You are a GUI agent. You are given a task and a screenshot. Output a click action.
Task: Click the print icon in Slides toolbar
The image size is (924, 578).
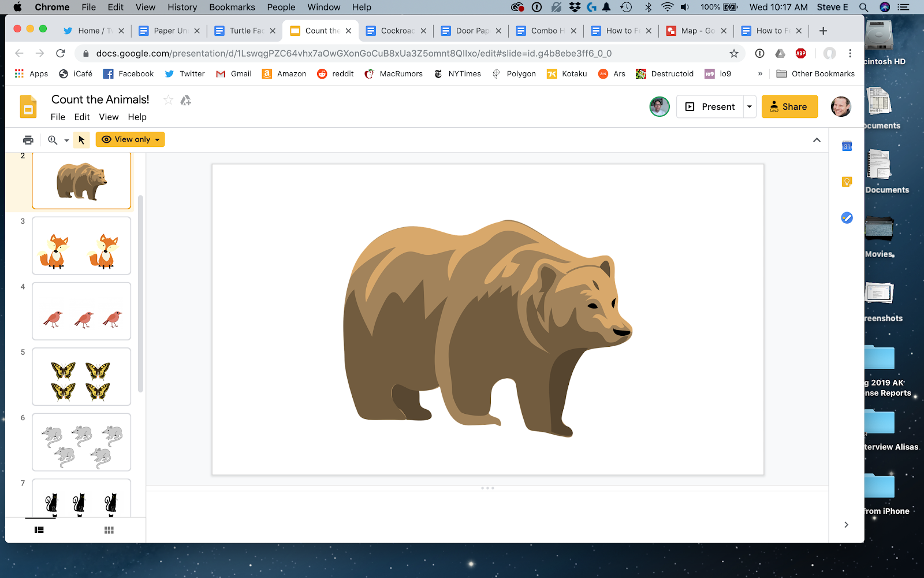click(28, 140)
